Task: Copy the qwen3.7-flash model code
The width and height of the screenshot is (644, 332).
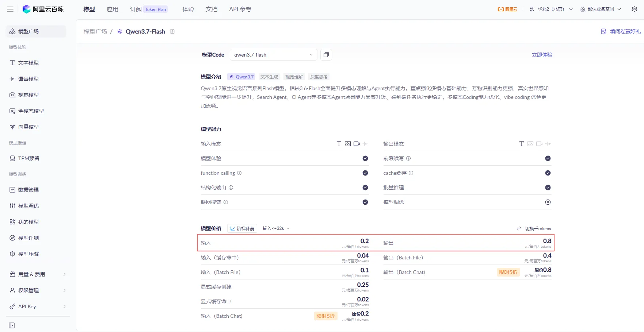Action: pyautogui.click(x=326, y=55)
